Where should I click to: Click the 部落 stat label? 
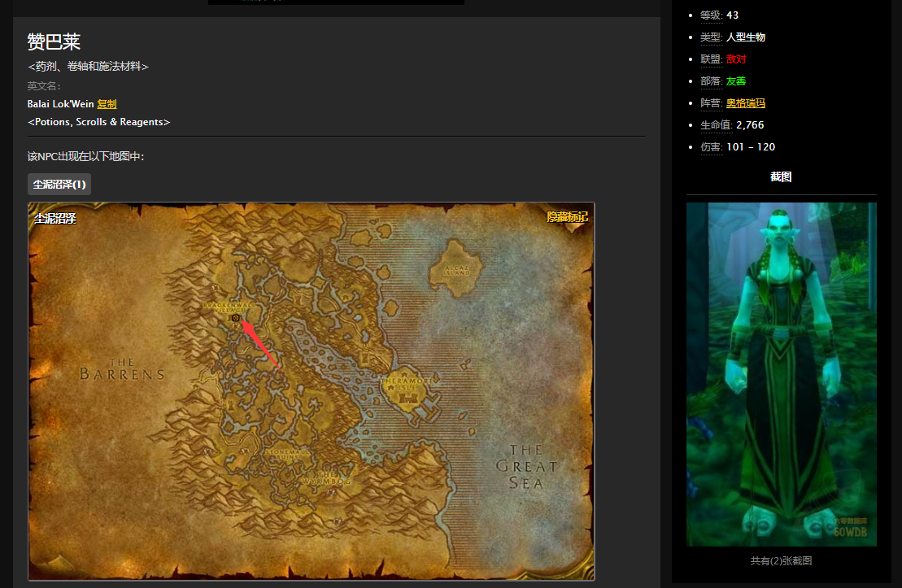[710, 81]
